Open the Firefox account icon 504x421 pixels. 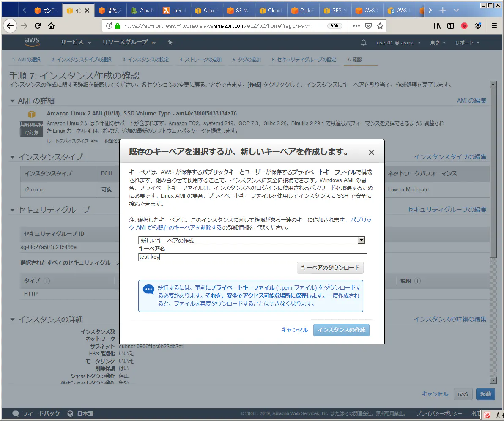click(478, 26)
